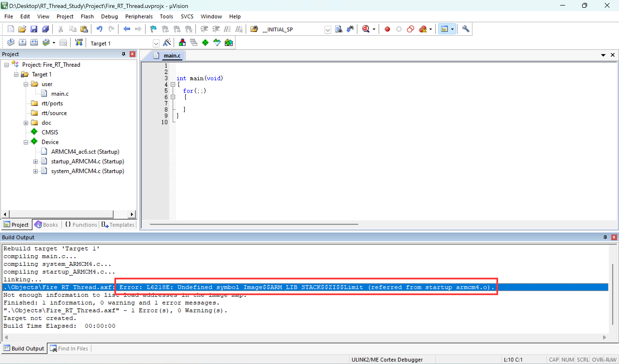Open the debug session dropdown arrow
Viewport: 619px width, 364px height.
click(374, 29)
